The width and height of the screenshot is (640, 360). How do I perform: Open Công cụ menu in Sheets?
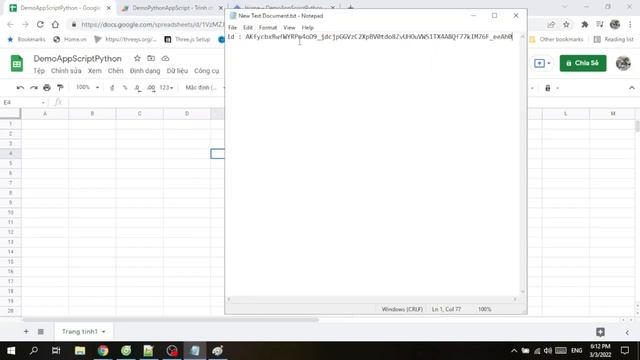point(207,71)
